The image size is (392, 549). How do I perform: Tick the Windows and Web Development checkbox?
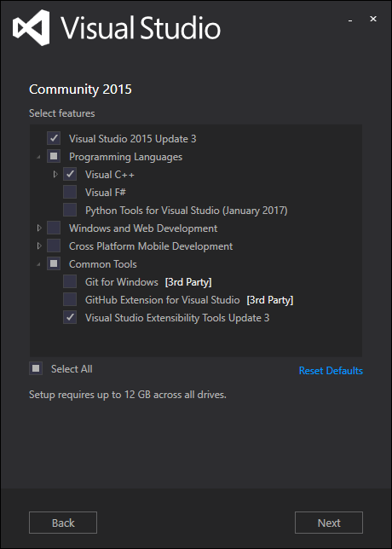(54, 228)
